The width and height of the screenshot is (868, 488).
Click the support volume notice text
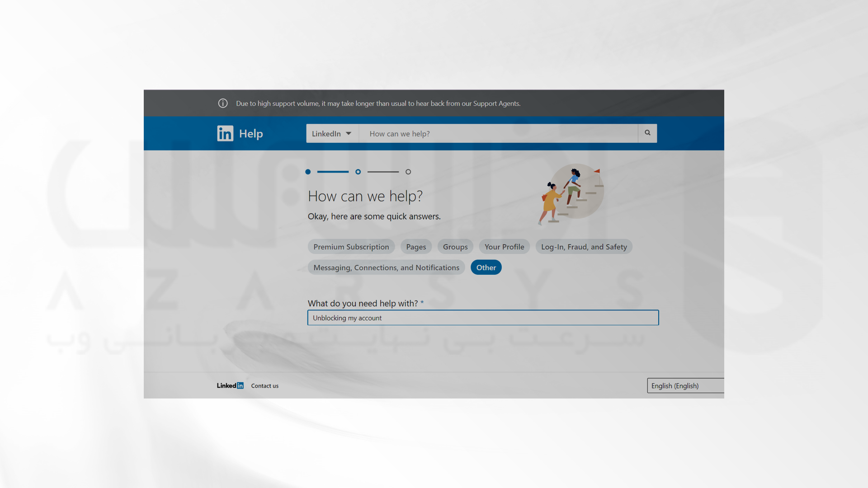click(378, 103)
